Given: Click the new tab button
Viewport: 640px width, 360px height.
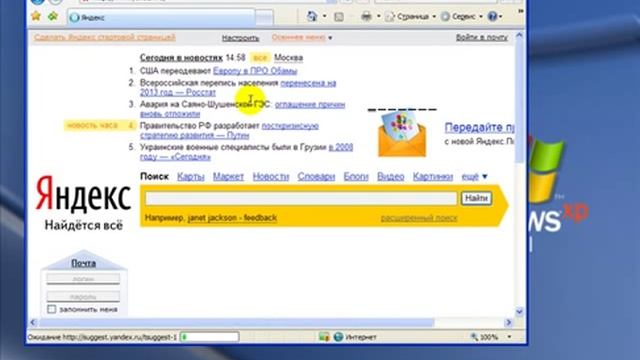Looking at the screenshot, I should 264,18.
